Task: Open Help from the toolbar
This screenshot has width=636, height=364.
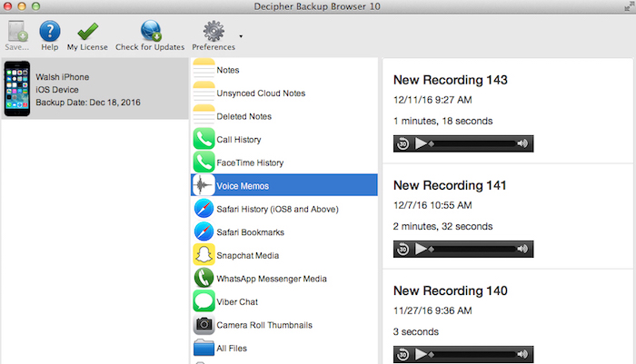Action: pos(49,31)
